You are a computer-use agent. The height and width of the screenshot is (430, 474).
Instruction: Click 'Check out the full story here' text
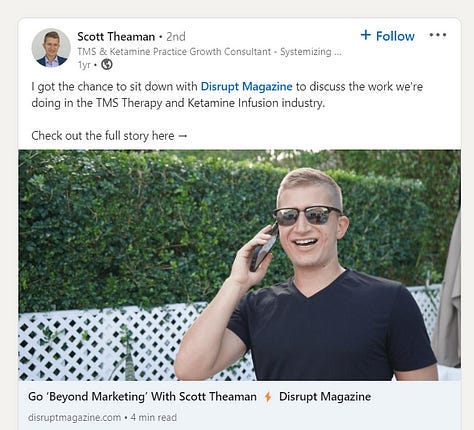103,136
